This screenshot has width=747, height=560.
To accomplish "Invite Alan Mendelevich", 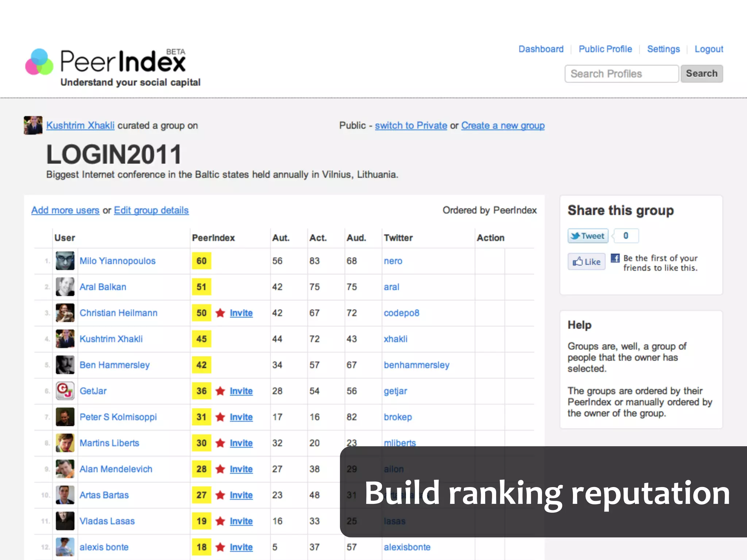I will pyautogui.click(x=241, y=469).
